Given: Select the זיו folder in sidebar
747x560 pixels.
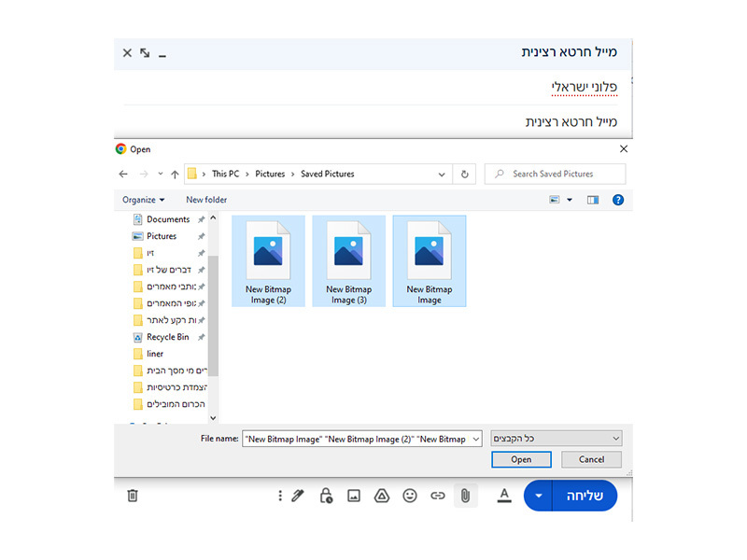Looking at the screenshot, I should [x=150, y=253].
